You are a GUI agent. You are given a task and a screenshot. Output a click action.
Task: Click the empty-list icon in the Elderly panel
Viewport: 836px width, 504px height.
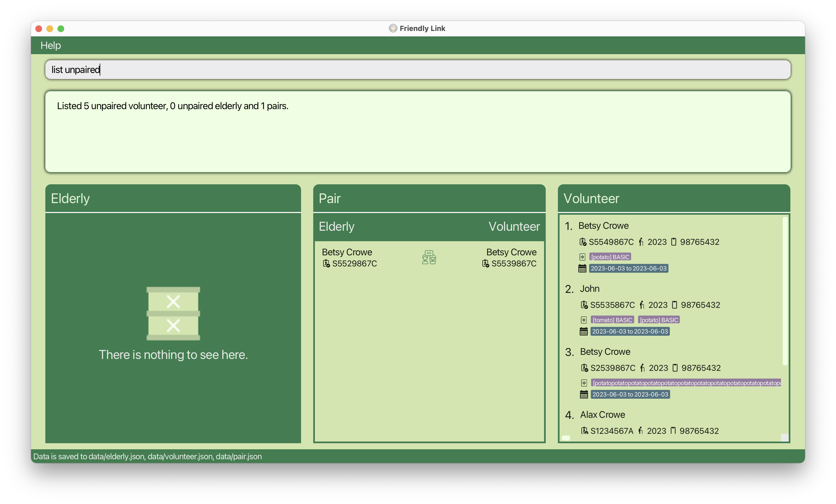click(x=173, y=313)
